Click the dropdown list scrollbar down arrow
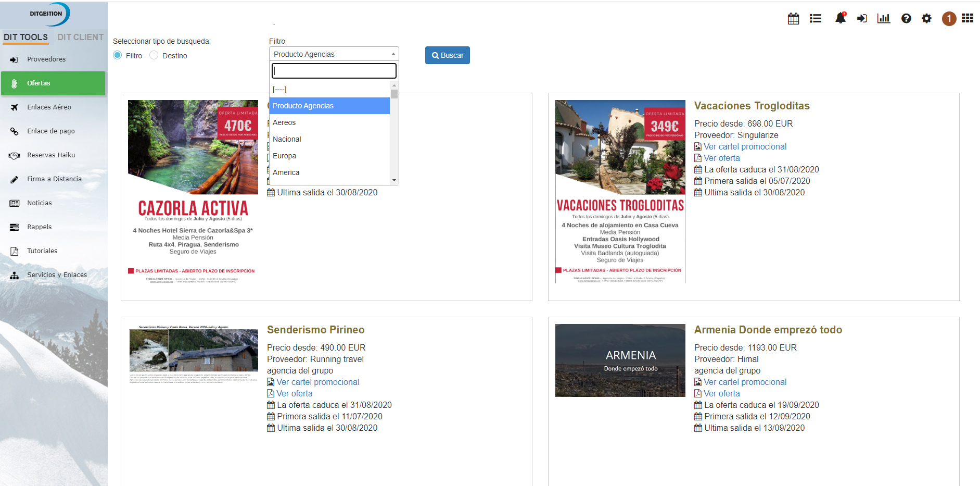This screenshot has width=980, height=486. click(x=394, y=180)
